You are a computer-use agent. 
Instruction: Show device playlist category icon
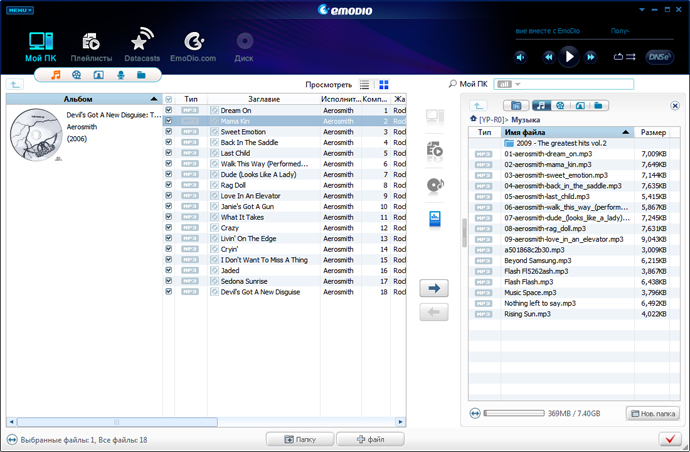516,106
